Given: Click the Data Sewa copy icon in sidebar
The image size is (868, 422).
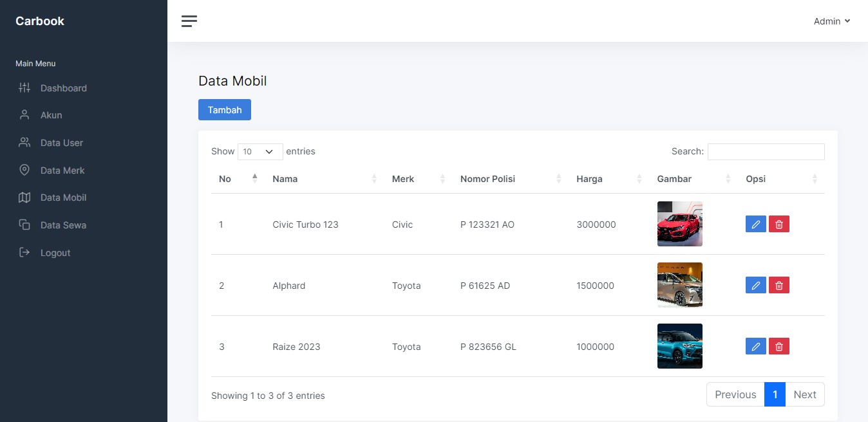Looking at the screenshot, I should tap(24, 225).
